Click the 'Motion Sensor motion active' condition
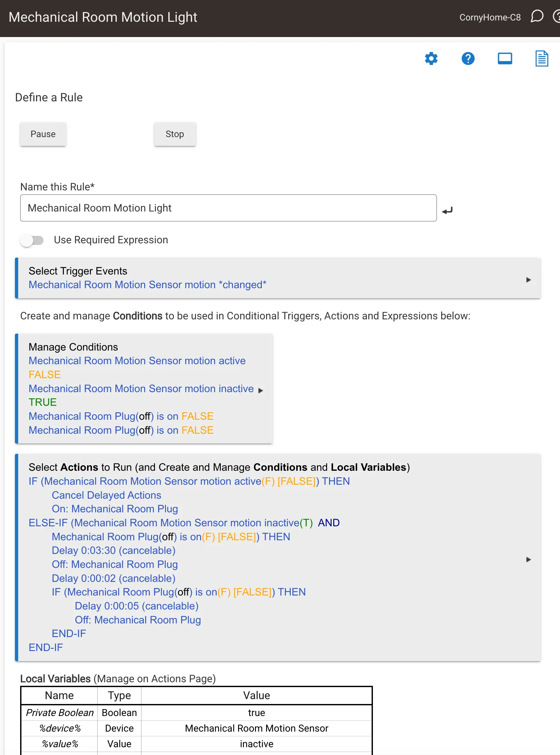 tap(137, 361)
